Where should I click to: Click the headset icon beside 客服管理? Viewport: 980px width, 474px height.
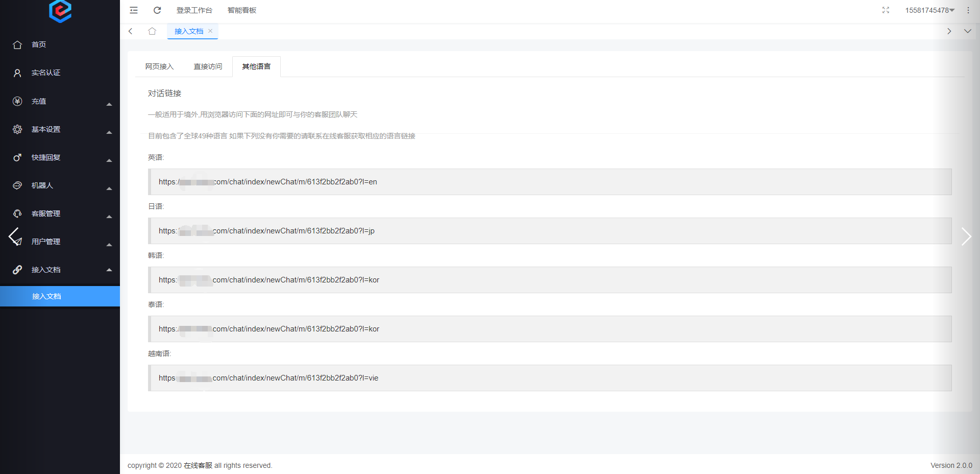tap(17, 214)
